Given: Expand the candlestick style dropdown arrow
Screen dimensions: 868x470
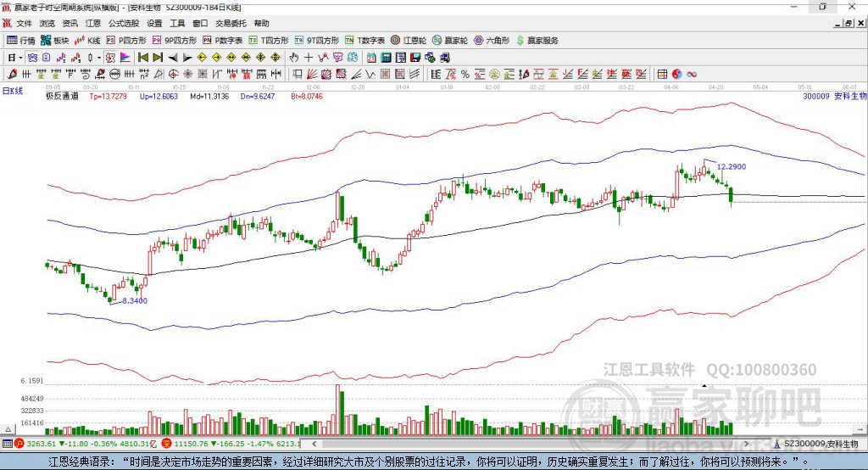Looking at the screenshot, I should click(x=99, y=58).
